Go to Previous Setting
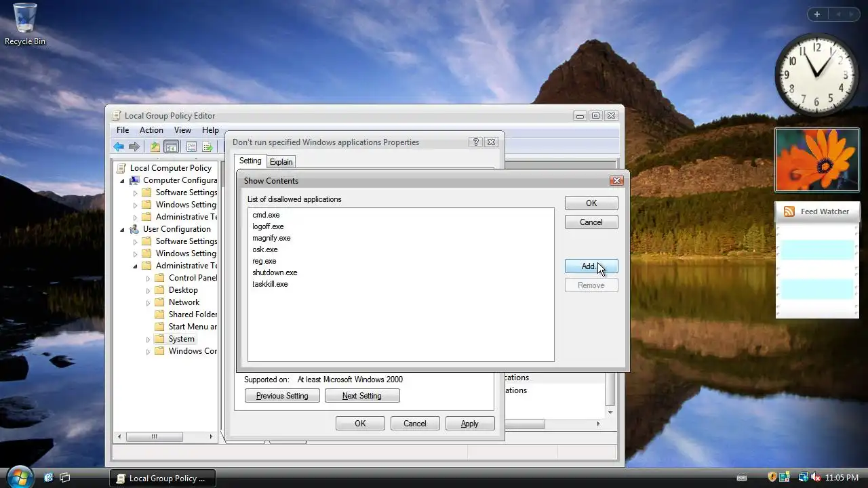This screenshot has height=488, width=868. tap(282, 396)
